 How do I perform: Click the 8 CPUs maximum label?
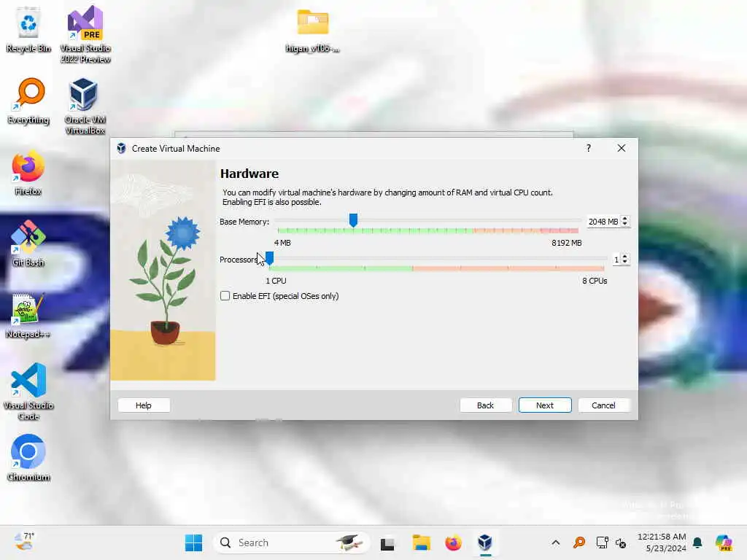click(595, 281)
